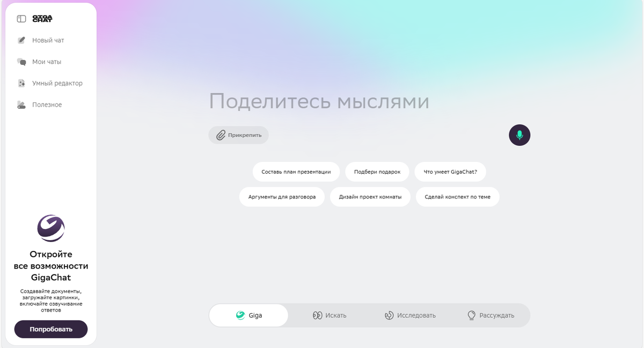Click the purple GigaChat sphere logo
644x348 pixels.
coord(51,229)
